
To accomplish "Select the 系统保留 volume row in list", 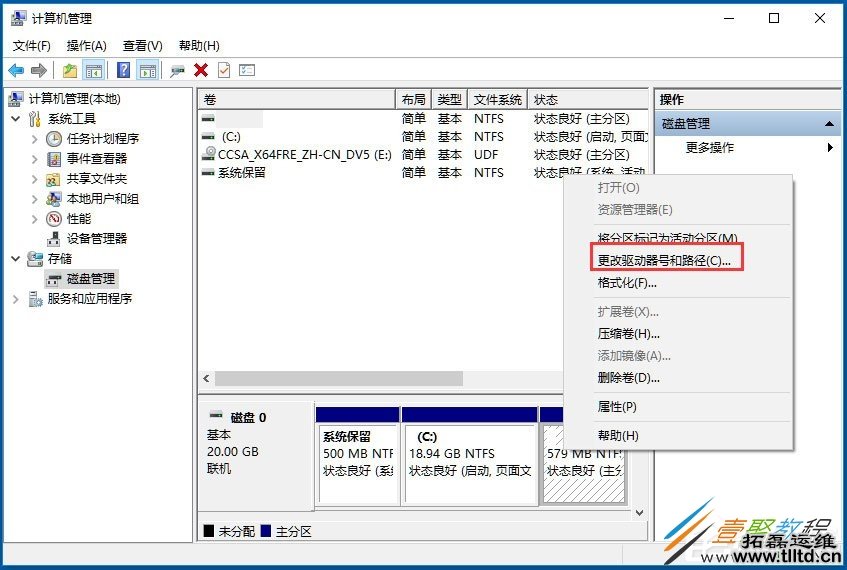I will tap(381, 173).
